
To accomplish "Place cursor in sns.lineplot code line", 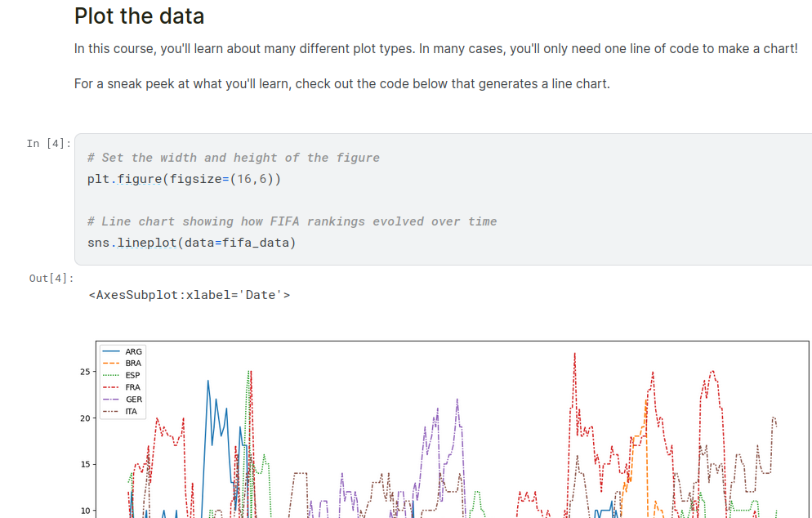I will [191, 243].
